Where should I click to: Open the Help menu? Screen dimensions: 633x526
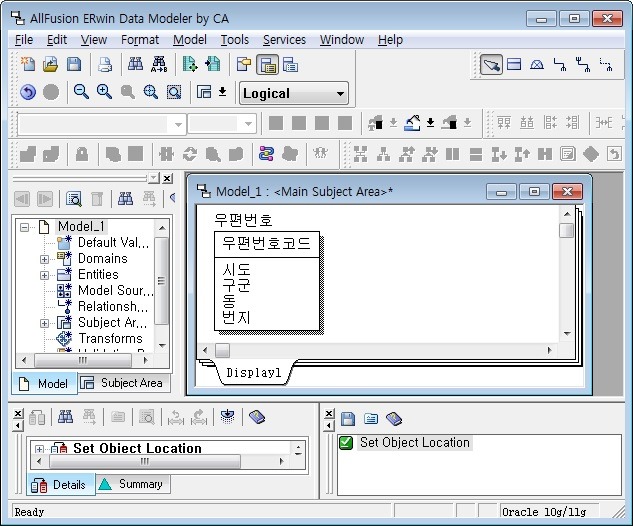click(x=390, y=40)
